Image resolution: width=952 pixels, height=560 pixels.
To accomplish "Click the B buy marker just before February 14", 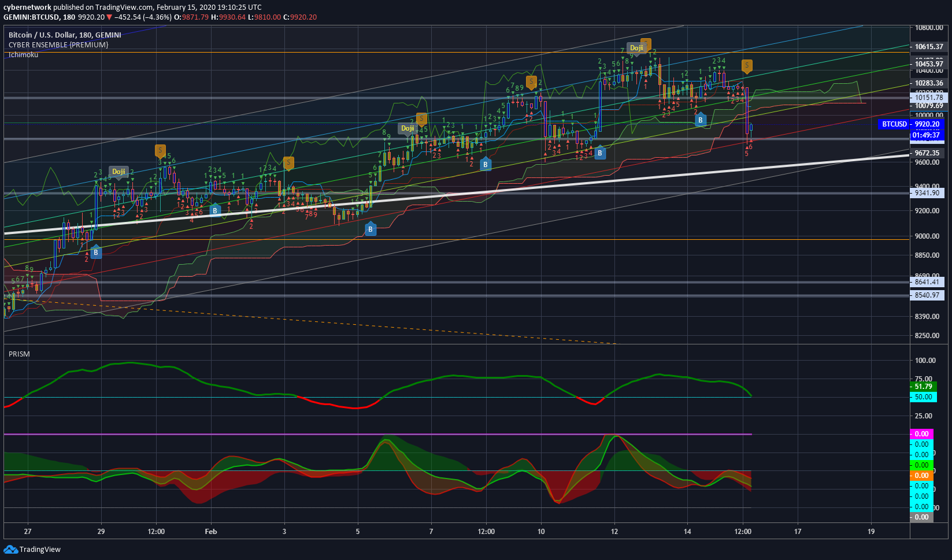I will pyautogui.click(x=700, y=120).
